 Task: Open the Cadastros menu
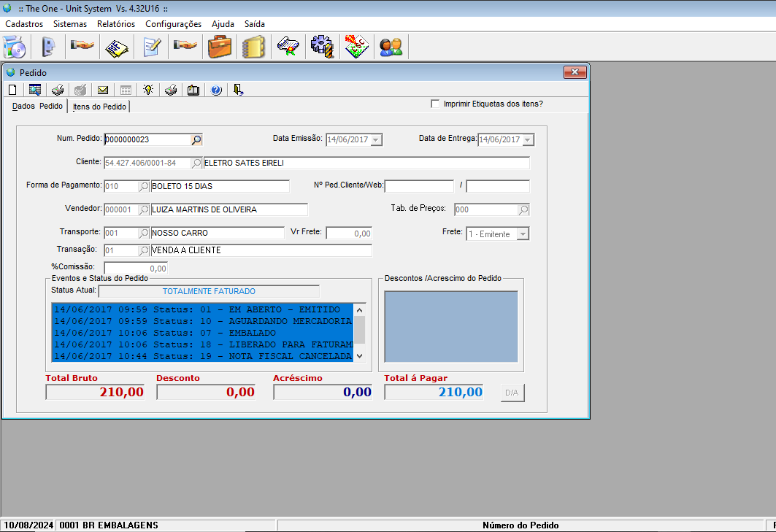point(24,24)
